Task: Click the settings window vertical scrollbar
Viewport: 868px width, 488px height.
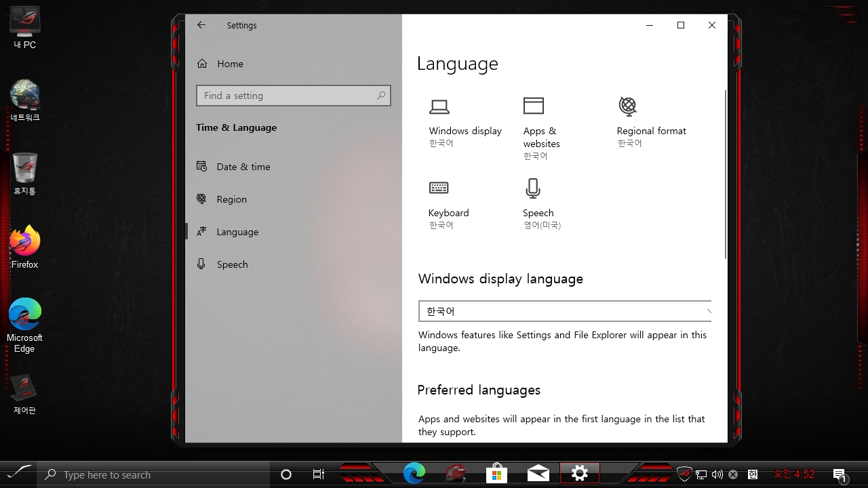Action: pos(725,174)
